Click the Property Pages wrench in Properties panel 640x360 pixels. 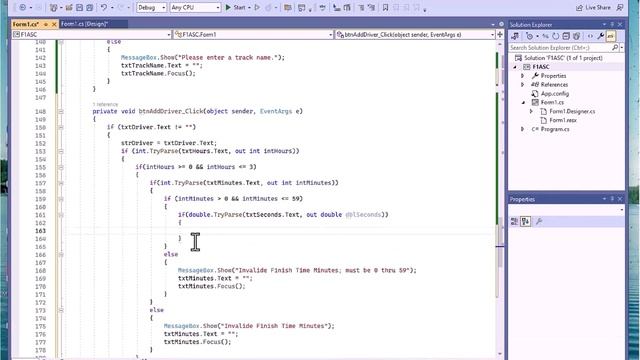coord(539,222)
